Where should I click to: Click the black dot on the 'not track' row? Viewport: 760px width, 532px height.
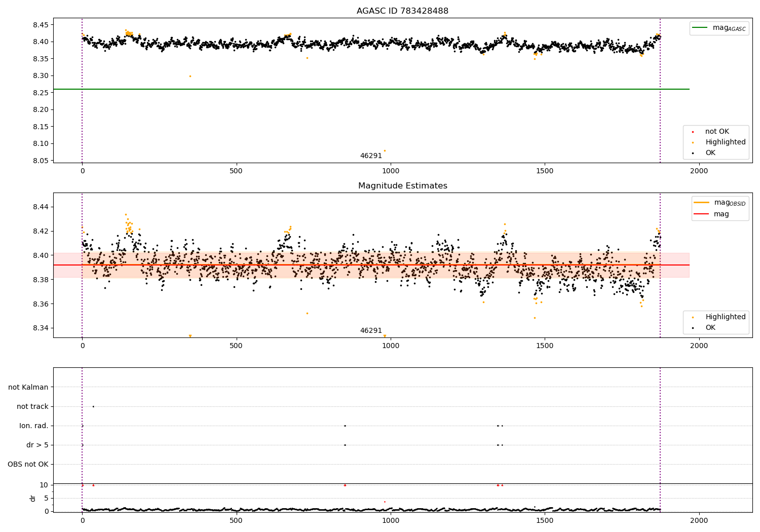[93, 406]
